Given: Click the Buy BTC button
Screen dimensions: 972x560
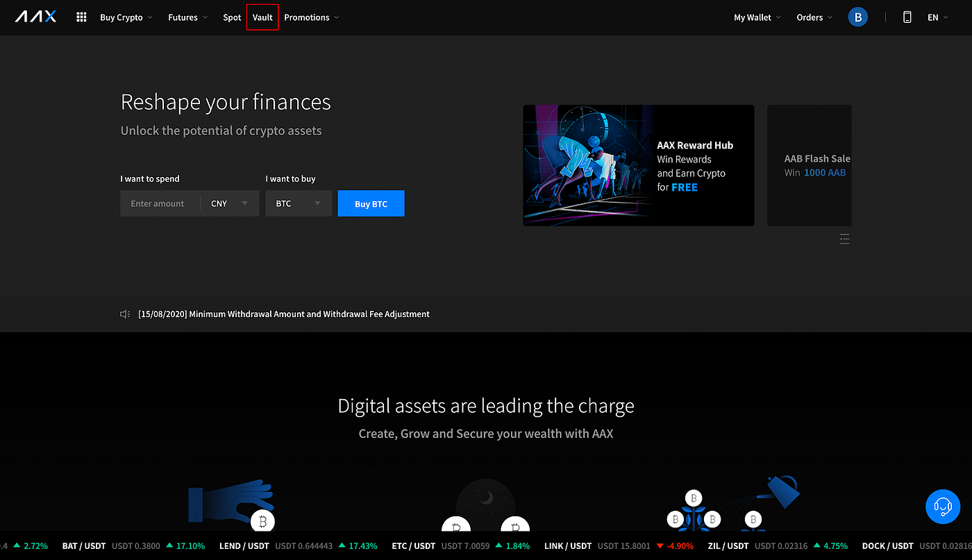Looking at the screenshot, I should (371, 203).
